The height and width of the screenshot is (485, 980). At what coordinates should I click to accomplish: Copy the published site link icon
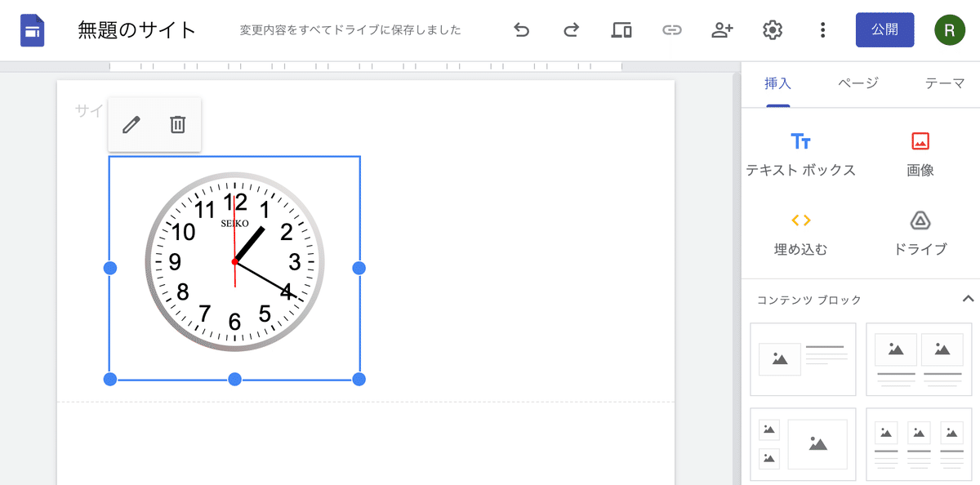(672, 30)
